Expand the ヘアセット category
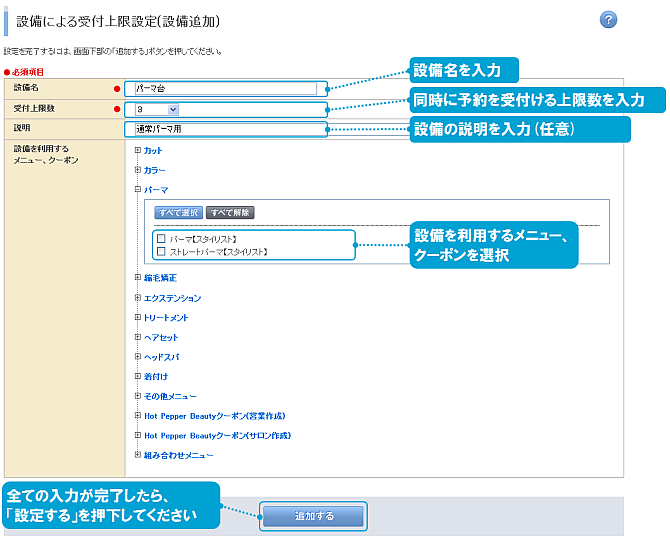Viewport: 670px width, 541px height. coord(138,337)
